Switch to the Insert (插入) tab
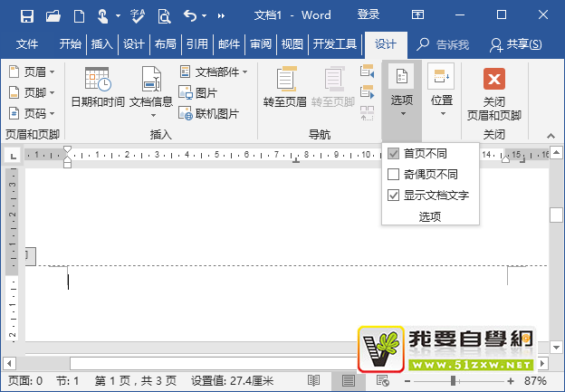 point(102,44)
